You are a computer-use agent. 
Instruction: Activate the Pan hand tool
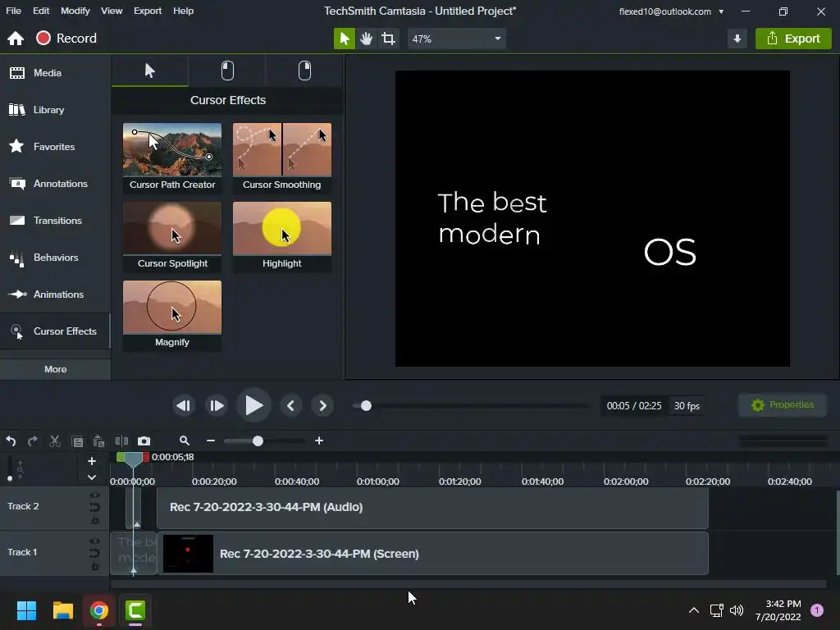coord(367,39)
